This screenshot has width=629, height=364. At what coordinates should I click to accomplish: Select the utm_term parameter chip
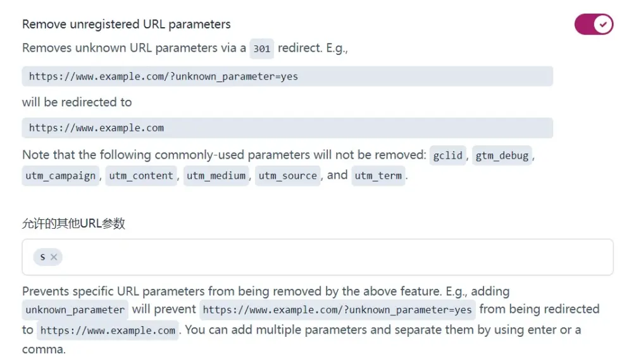tap(378, 176)
